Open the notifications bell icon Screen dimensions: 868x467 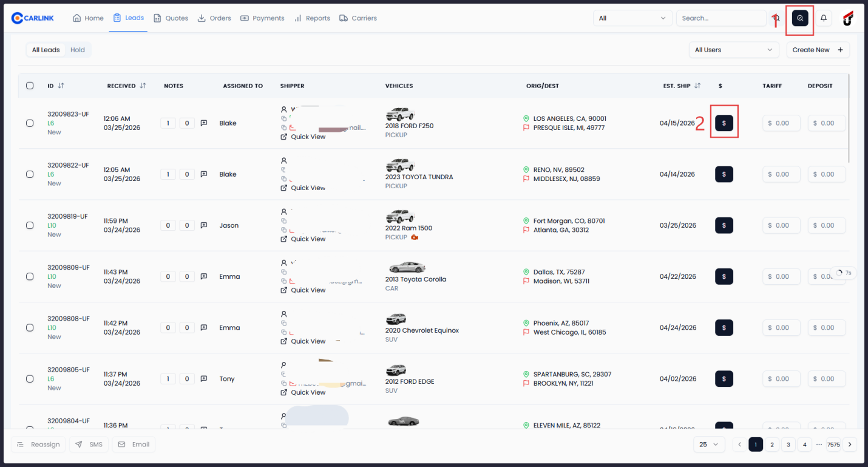tap(823, 18)
